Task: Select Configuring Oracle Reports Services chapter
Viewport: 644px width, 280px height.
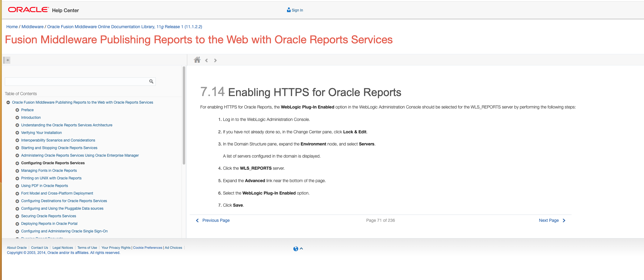Action: tap(53, 163)
